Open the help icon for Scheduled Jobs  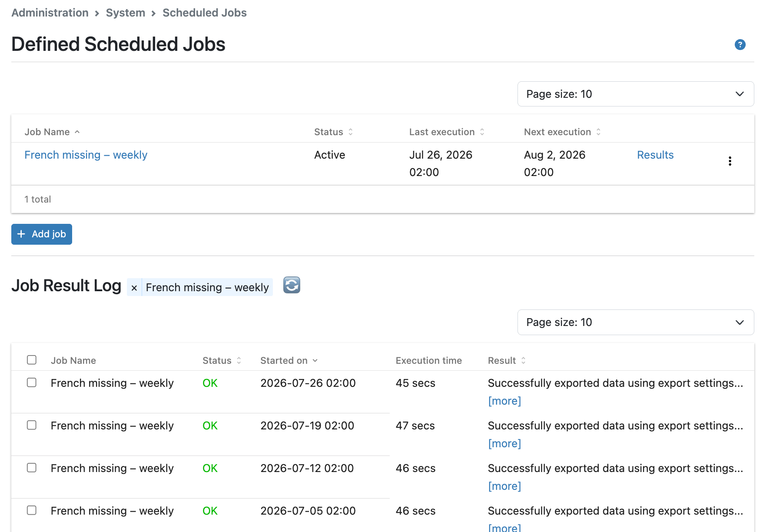tap(740, 44)
